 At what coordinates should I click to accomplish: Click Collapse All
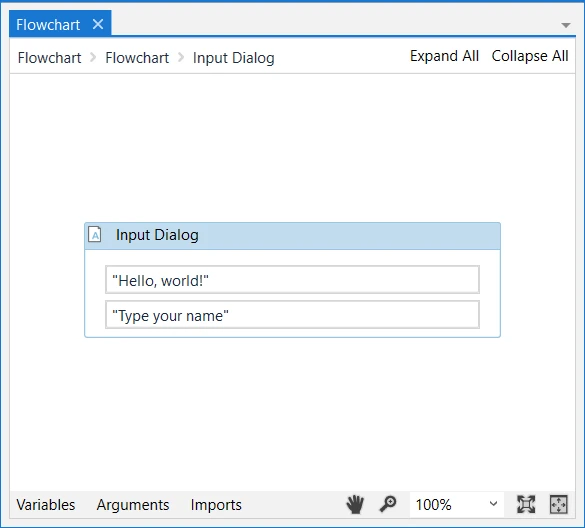click(x=530, y=56)
